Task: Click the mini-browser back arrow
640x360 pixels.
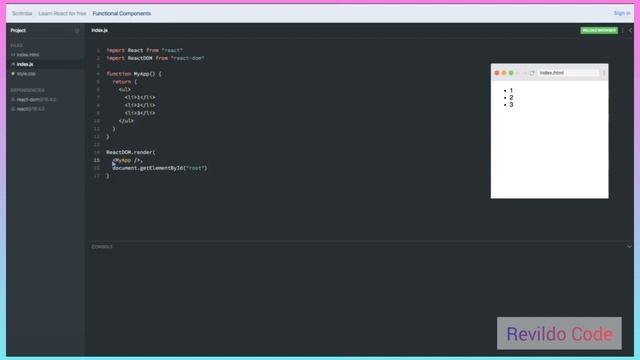Action: pos(518,73)
